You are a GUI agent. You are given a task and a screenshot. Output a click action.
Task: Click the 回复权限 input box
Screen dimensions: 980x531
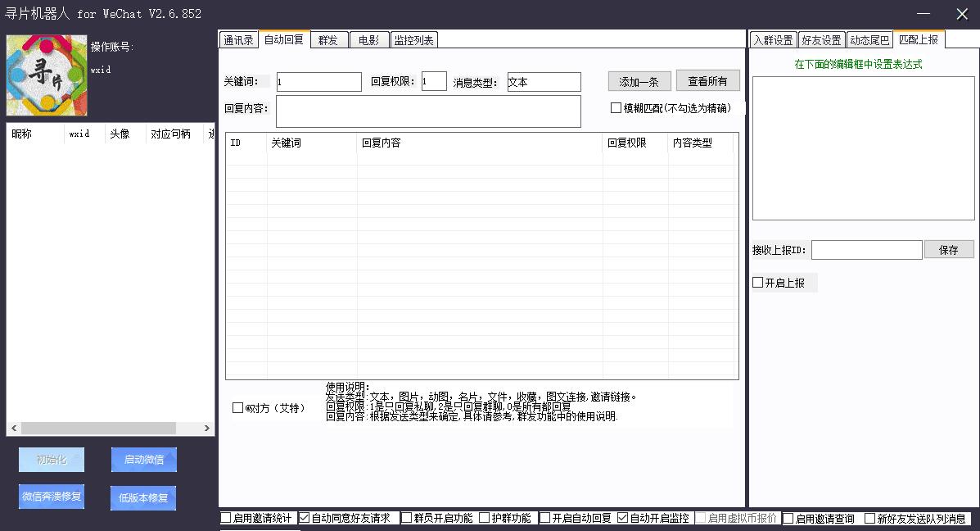click(434, 81)
